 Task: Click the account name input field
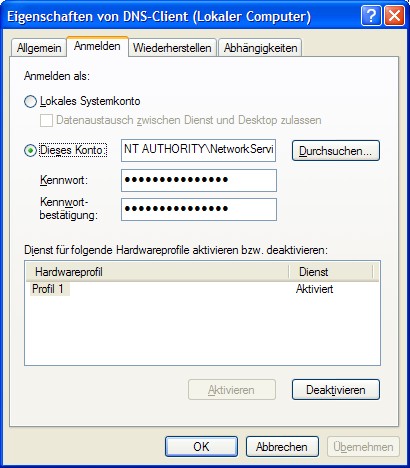(x=199, y=150)
